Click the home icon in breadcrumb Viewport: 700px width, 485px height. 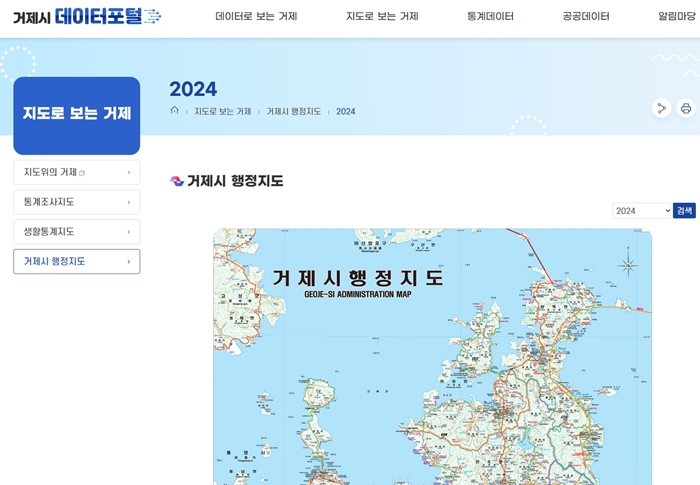coord(175,111)
